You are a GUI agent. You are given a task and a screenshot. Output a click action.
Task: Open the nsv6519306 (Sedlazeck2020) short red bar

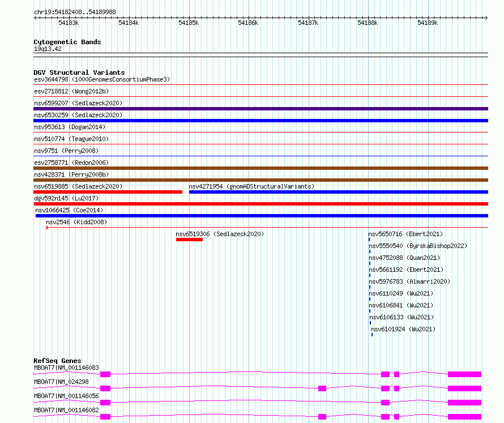(x=189, y=240)
